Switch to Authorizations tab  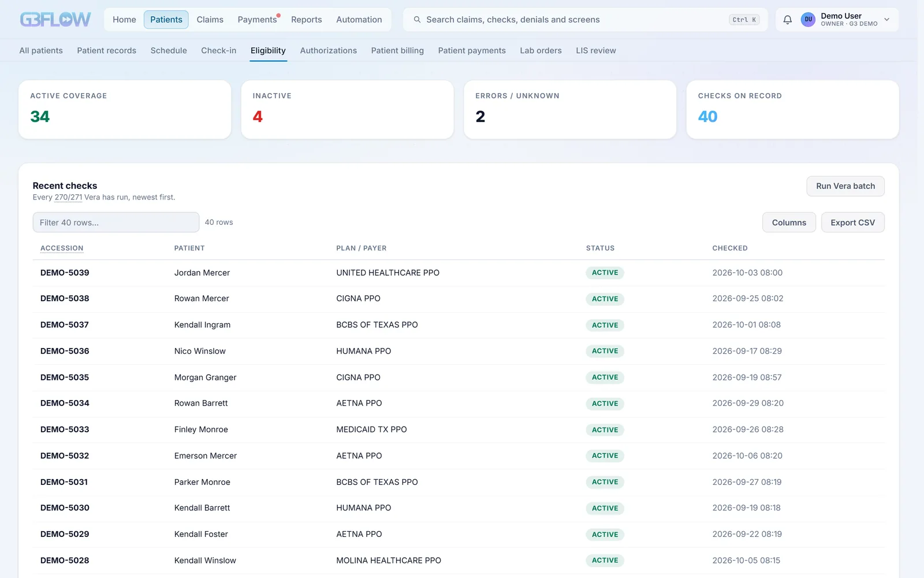pos(328,50)
